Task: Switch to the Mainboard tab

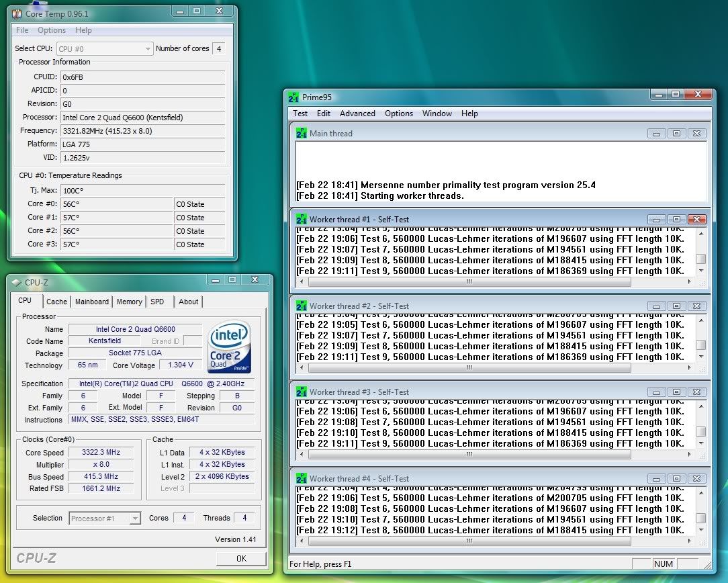Action: (x=91, y=302)
